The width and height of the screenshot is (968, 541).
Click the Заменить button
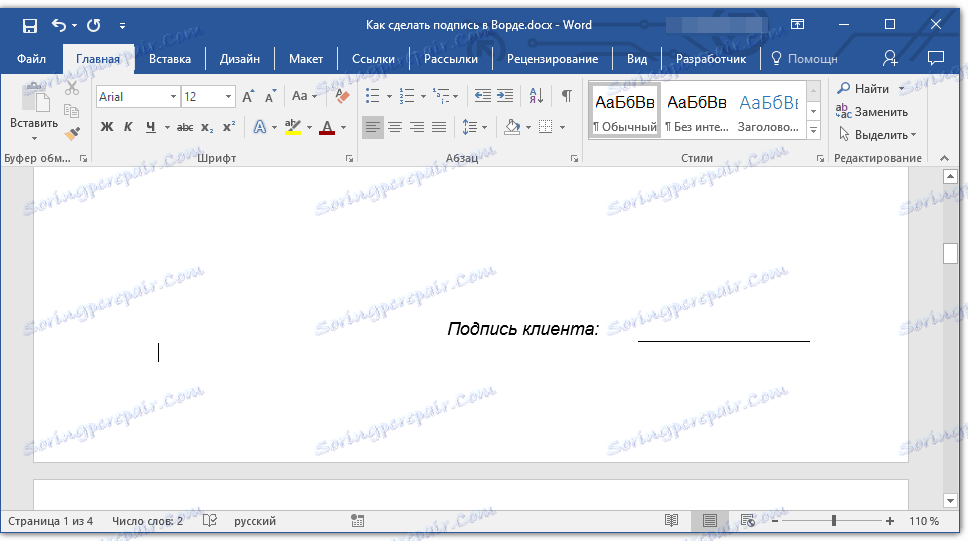(872, 112)
